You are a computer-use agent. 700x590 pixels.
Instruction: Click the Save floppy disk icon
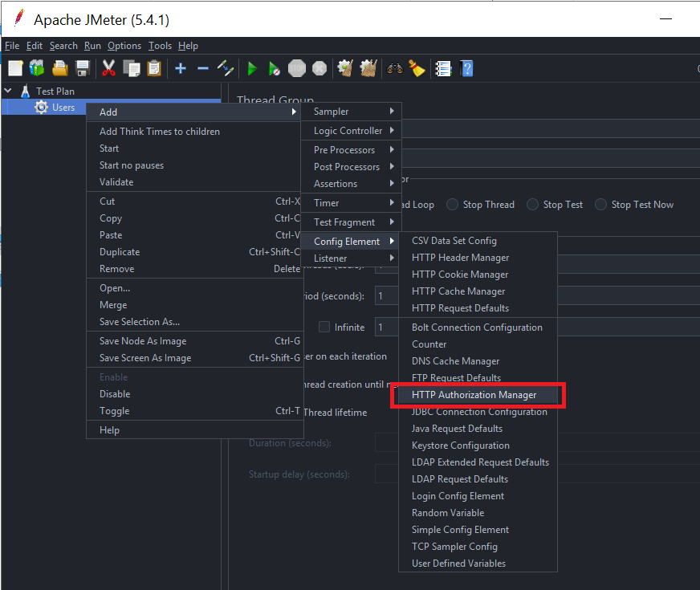click(83, 68)
